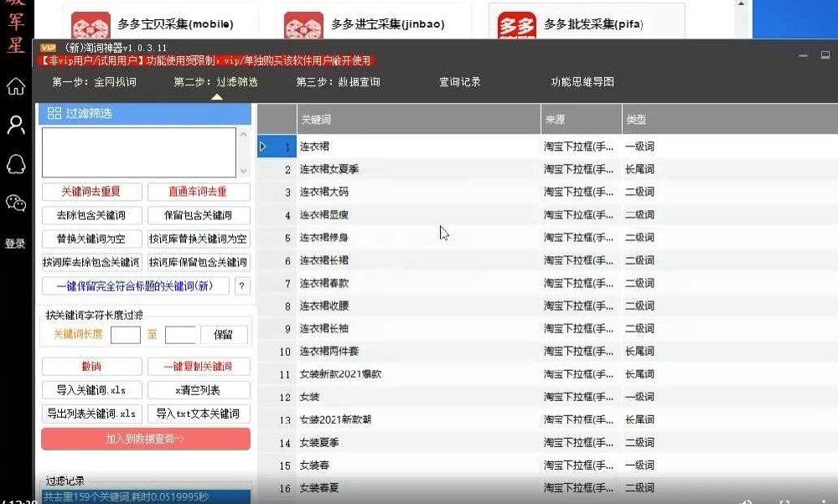Go to 查询记录 tab
838x504 pixels.
click(x=460, y=83)
